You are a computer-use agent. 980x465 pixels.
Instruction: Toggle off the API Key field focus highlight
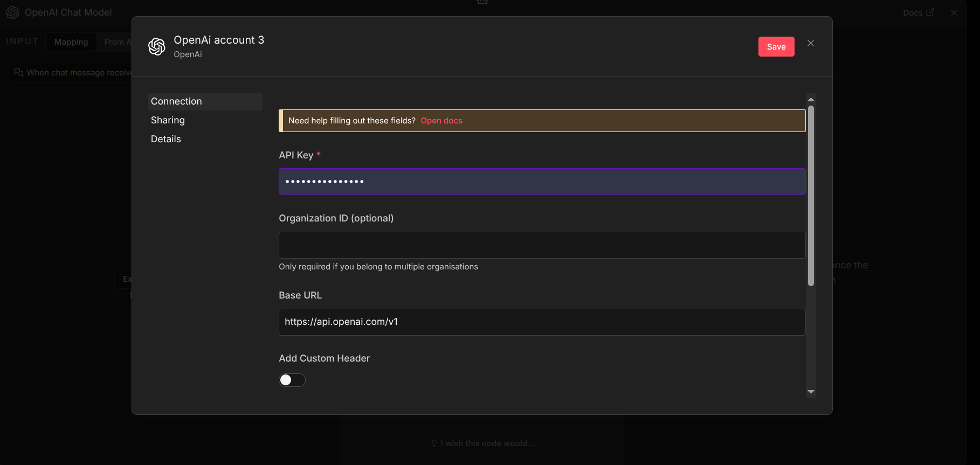(541, 182)
